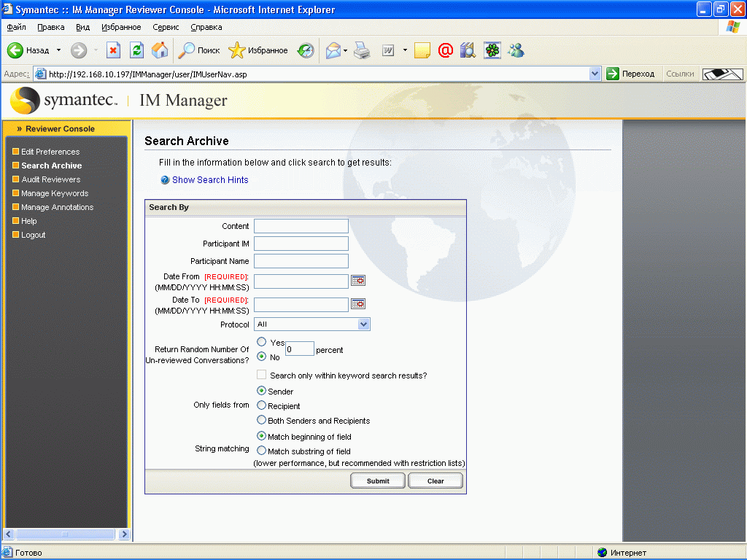Click the Print icon in toolbar
This screenshot has width=747, height=560.
pyautogui.click(x=362, y=50)
